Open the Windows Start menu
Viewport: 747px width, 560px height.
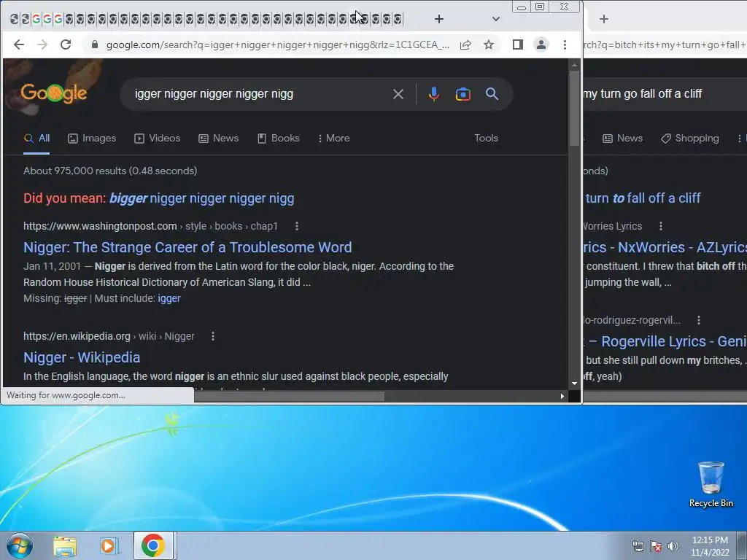point(20,545)
